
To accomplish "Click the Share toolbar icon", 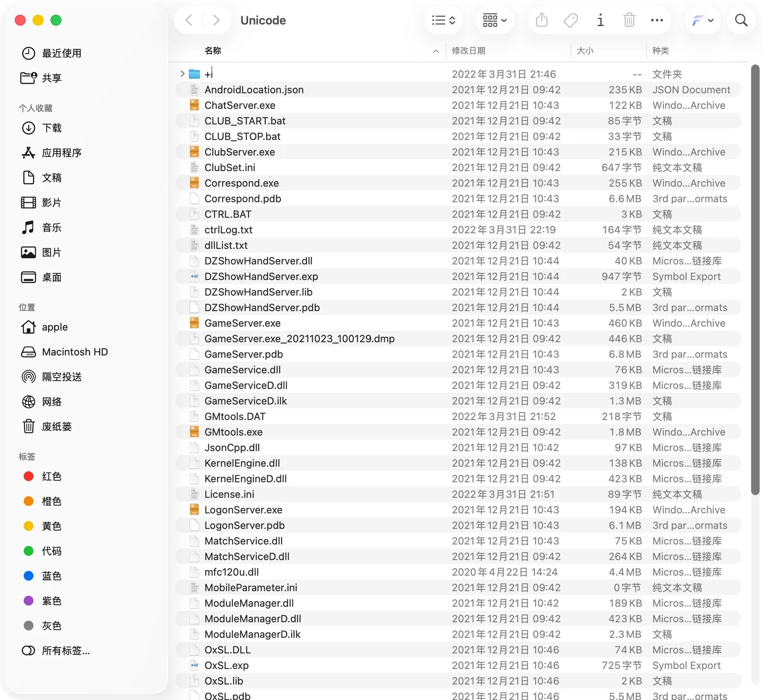I will 542,20.
